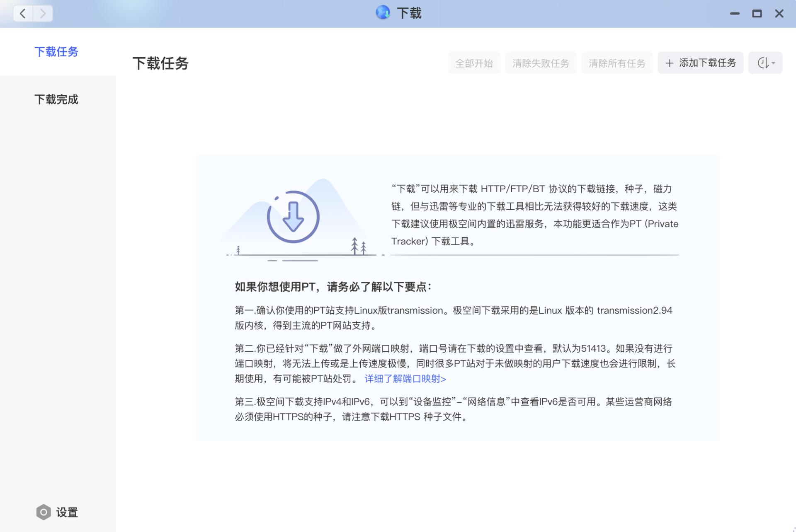Switch to the 下载完成 tab
The width and height of the screenshot is (796, 532).
(x=56, y=99)
